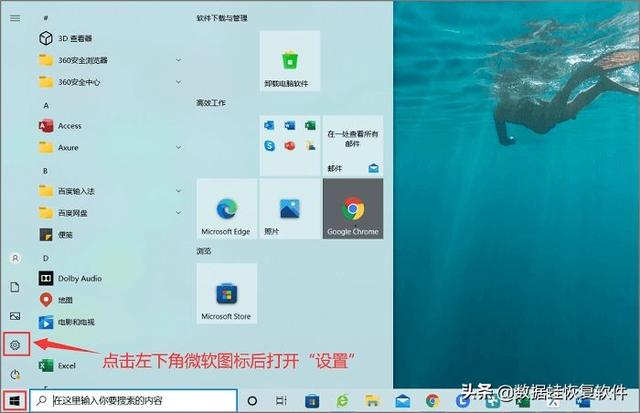
Task: Open the Pictures shortcut in the left rail
Action: 15,316
